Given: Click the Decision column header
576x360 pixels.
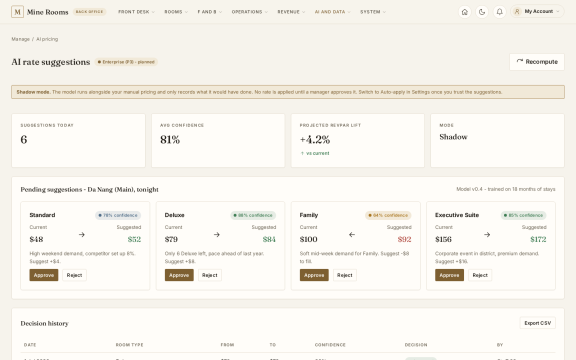Looking at the screenshot, I should click(x=416, y=345).
